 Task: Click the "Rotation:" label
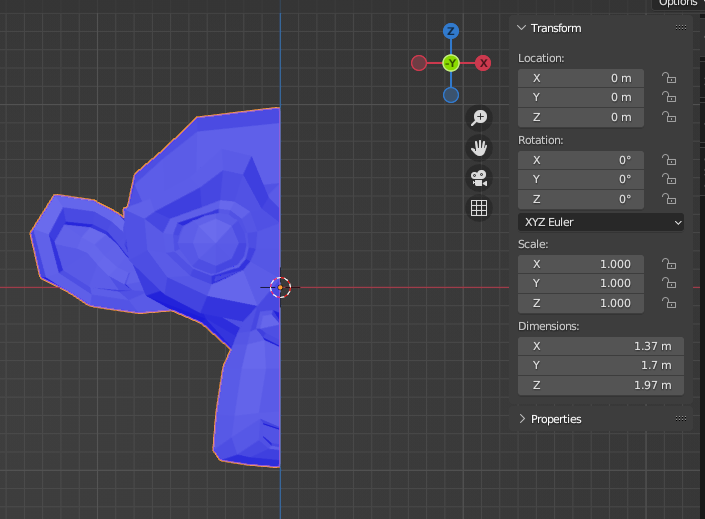(x=540, y=140)
